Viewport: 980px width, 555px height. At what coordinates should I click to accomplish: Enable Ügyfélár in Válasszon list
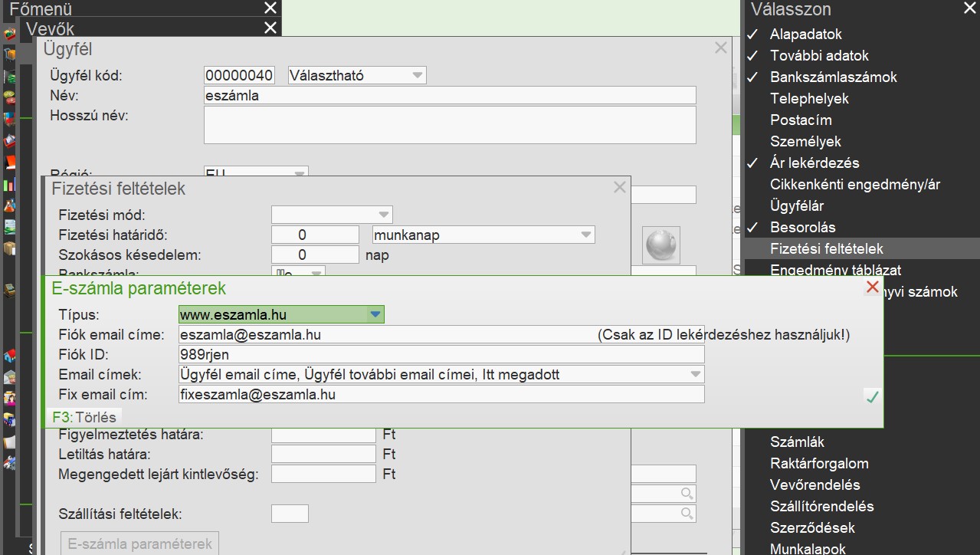797,206
